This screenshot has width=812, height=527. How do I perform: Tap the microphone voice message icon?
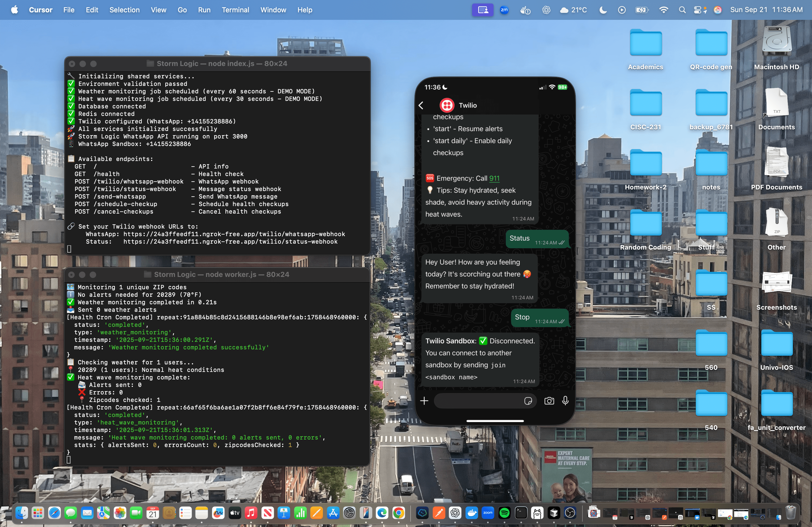[565, 401]
